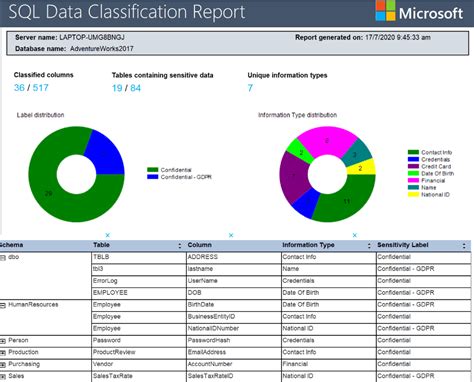The image size is (474, 382).
Task: Select the National ID legend swatch
Action: click(413, 194)
